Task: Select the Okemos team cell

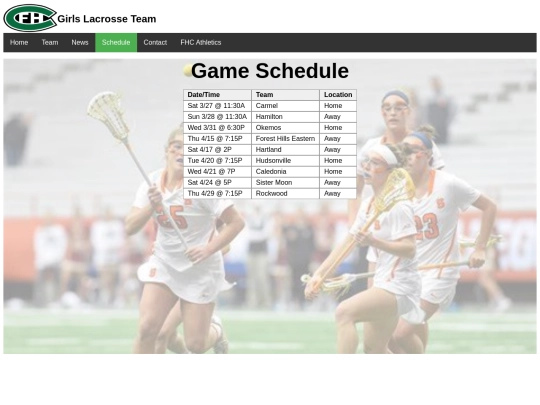Action: [285, 128]
